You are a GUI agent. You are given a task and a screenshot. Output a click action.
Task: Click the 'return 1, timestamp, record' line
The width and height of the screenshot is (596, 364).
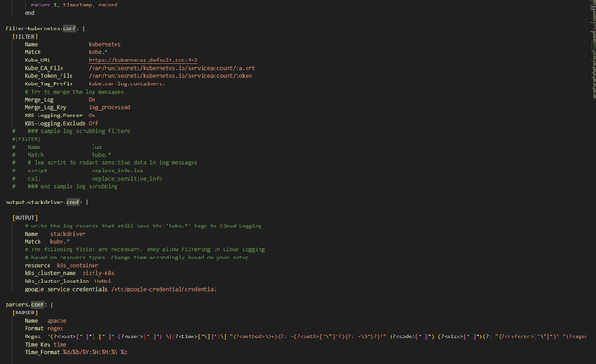click(x=74, y=5)
